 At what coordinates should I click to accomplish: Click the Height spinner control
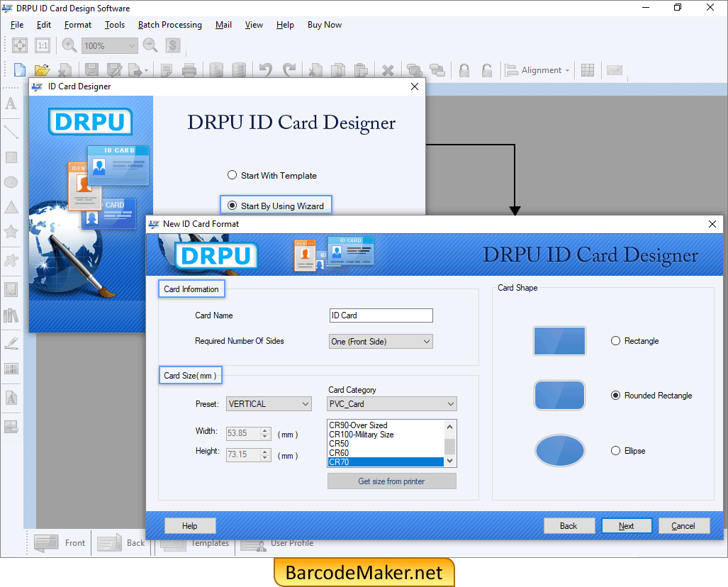coord(265,454)
